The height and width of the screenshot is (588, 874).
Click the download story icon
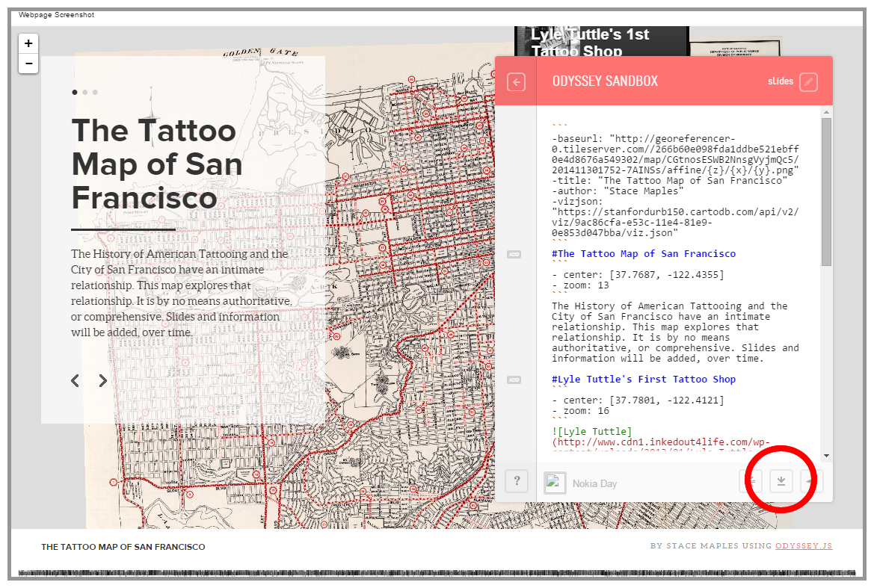click(781, 480)
